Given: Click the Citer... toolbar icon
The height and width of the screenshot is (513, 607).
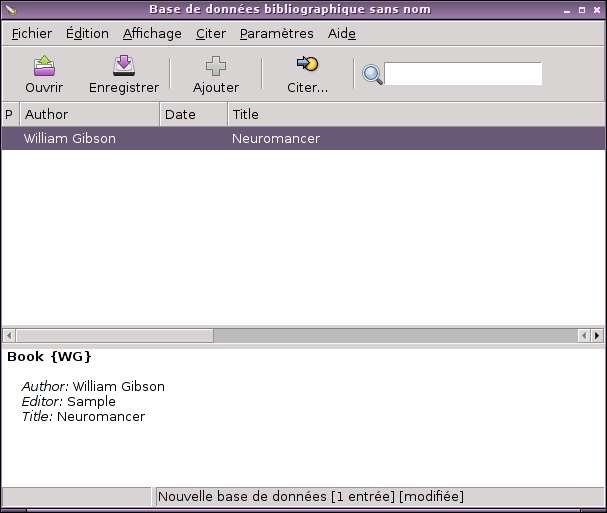Looking at the screenshot, I should click(307, 66).
